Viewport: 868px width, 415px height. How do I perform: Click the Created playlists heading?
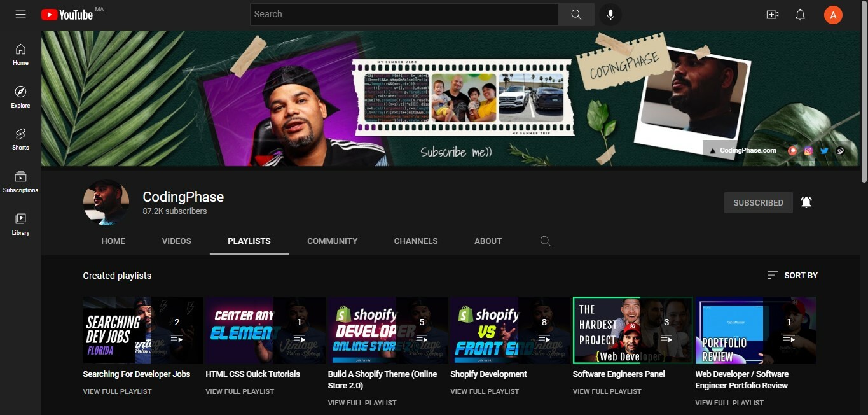tap(117, 276)
